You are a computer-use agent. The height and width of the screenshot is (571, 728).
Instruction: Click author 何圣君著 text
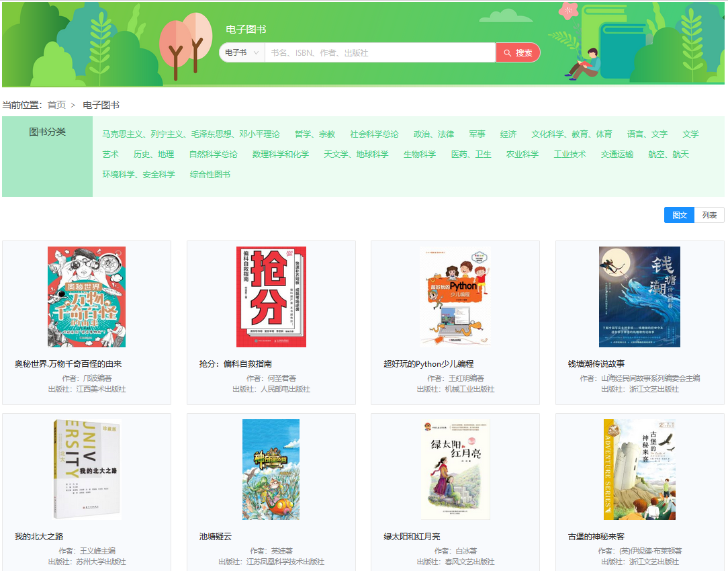coord(282,378)
